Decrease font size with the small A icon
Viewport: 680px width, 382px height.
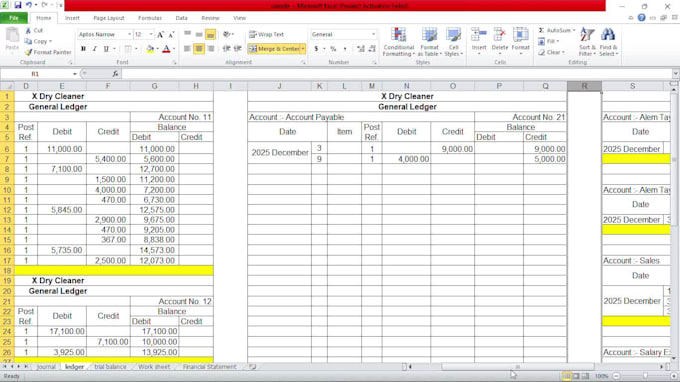tap(171, 34)
